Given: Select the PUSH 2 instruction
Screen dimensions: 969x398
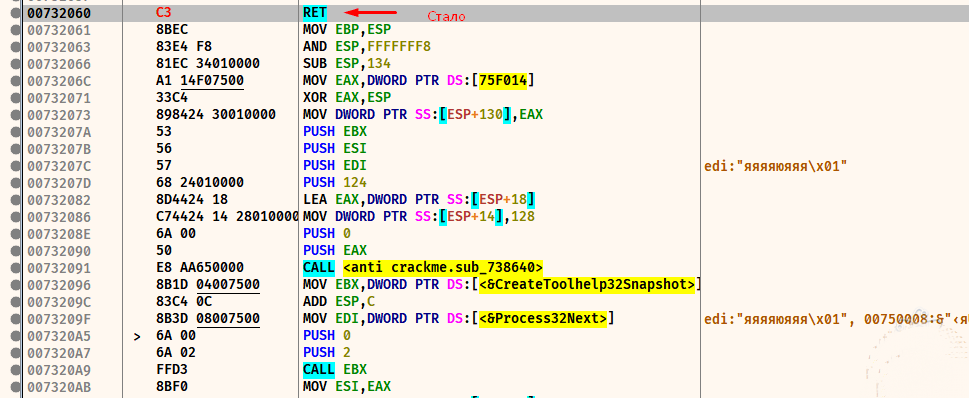Looking at the screenshot, I should tap(327, 352).
